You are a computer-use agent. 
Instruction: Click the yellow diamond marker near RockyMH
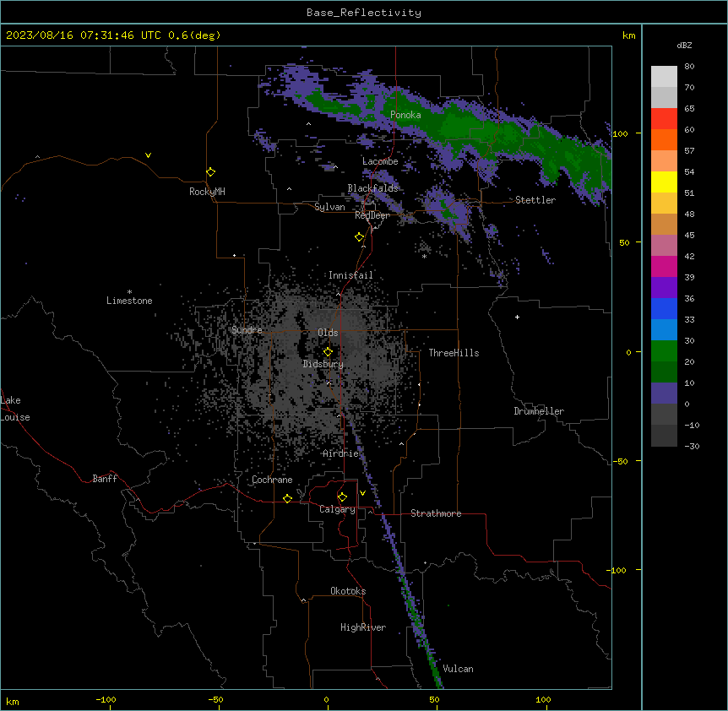(211, 172)
